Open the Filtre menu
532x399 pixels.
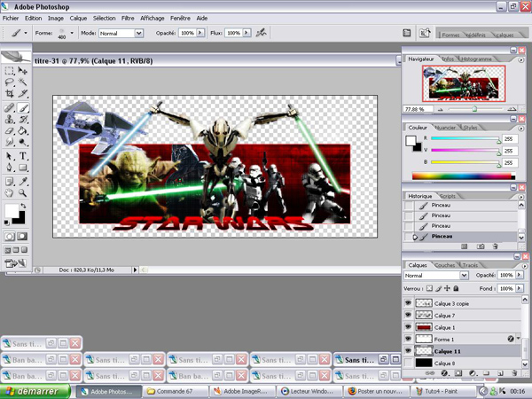point(128,19)
